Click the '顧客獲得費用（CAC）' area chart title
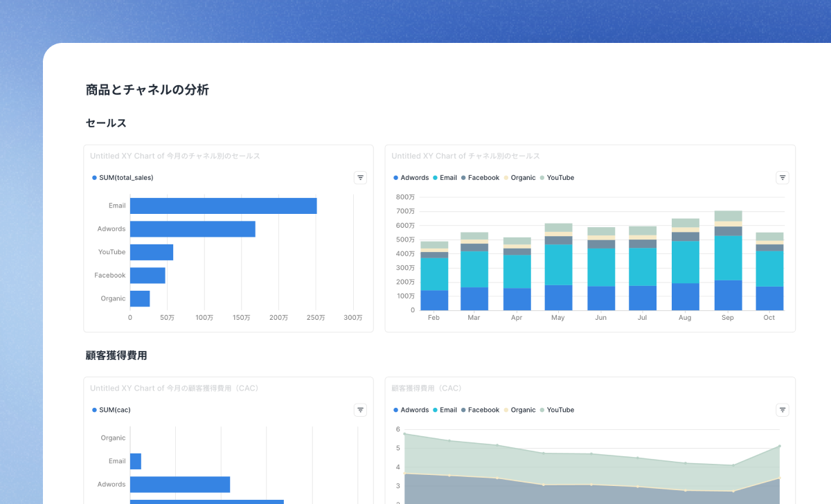Viewport: 831px width, 504px height. [427, 388]
